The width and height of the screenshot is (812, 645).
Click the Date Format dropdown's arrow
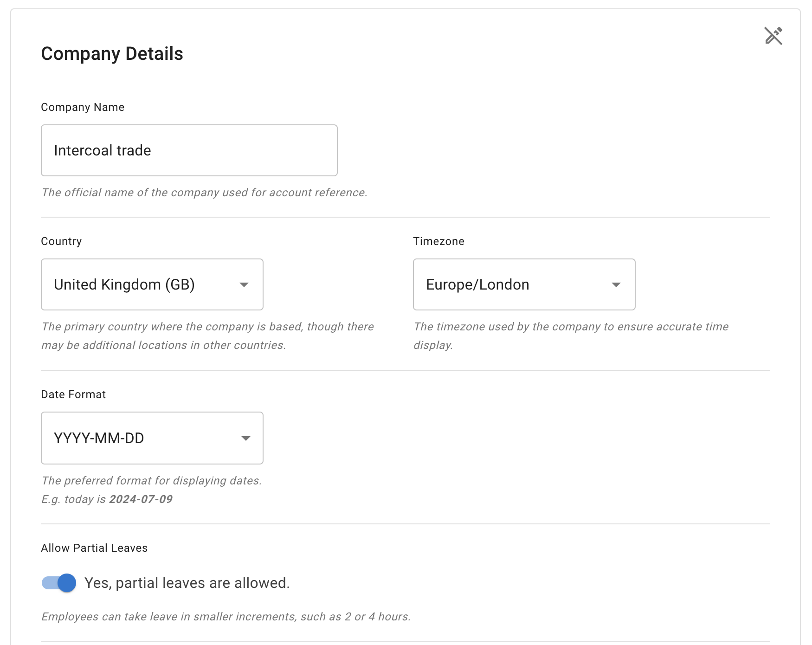(246, 438)
